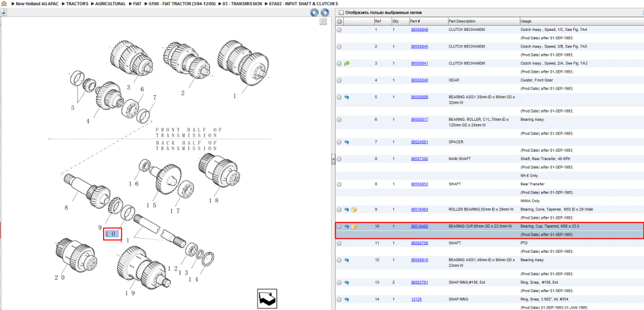Image resolution: width=644 pixels, height=310 pixels.
Task: Open TRACTORS breadcrumb
Action: pyautogui.click(x=77, y=4)
